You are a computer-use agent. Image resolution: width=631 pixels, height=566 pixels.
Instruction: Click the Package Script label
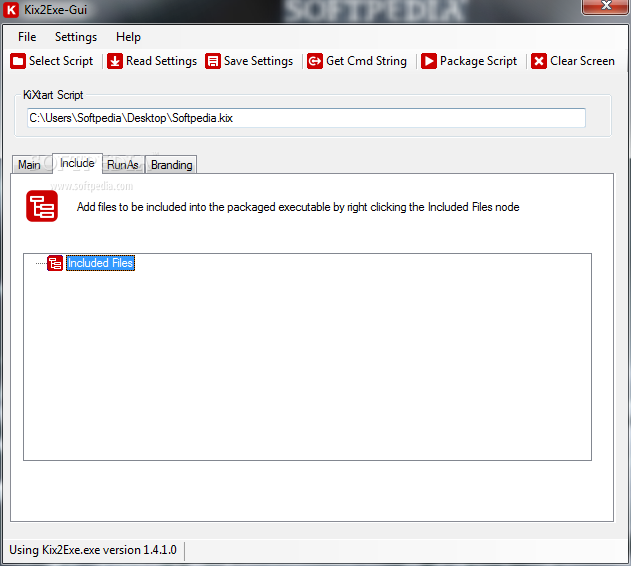(x=478, y=61)
